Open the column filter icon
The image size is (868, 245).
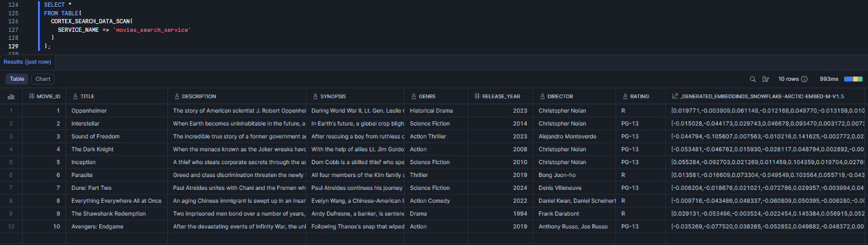(x=765, y=79)
